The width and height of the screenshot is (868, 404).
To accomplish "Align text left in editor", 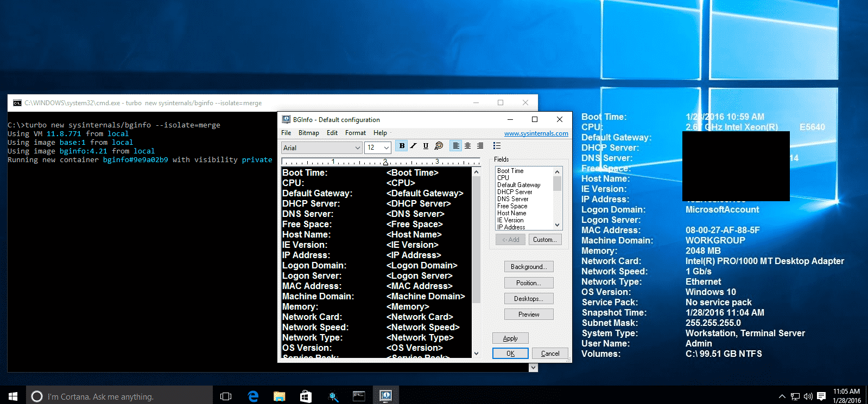I will pos(456,146).
